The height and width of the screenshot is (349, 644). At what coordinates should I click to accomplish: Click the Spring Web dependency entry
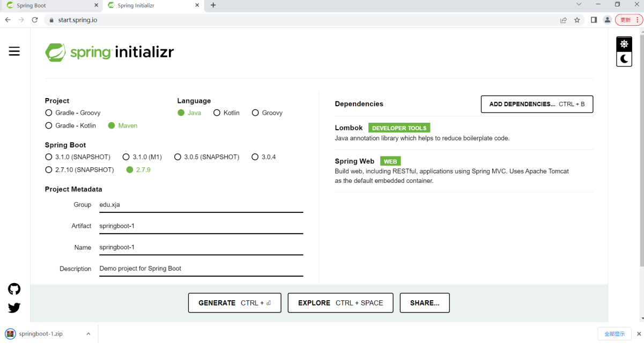coord(464,170)
